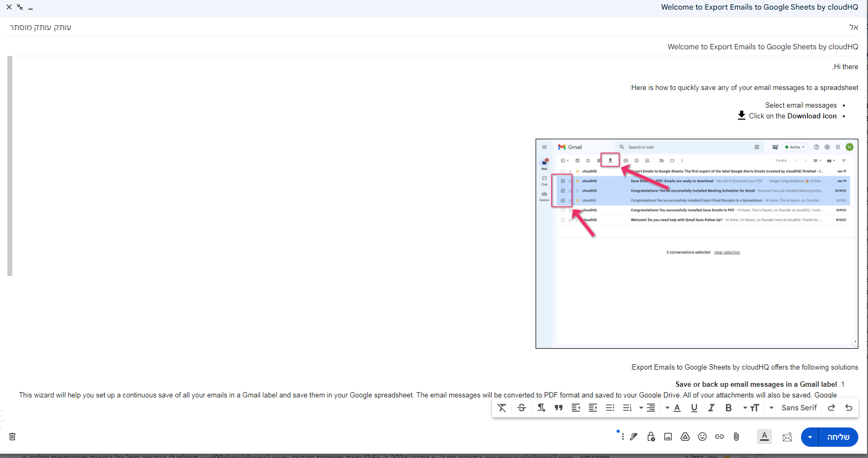Attach a file with the paperclip icon
Image resolution: width=868 pixels, height=458 pixels.
(737, 437)
